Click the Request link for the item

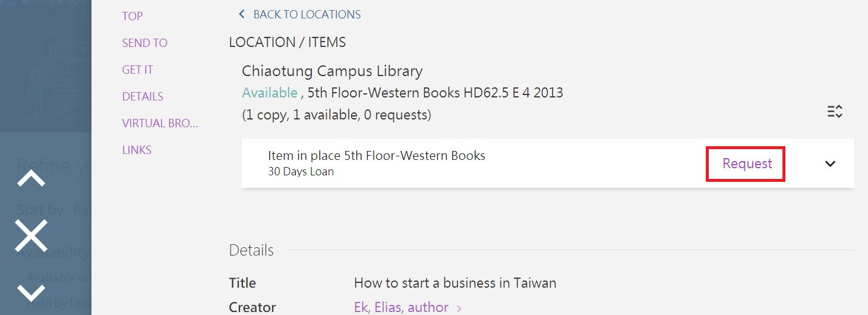(747, 164)
